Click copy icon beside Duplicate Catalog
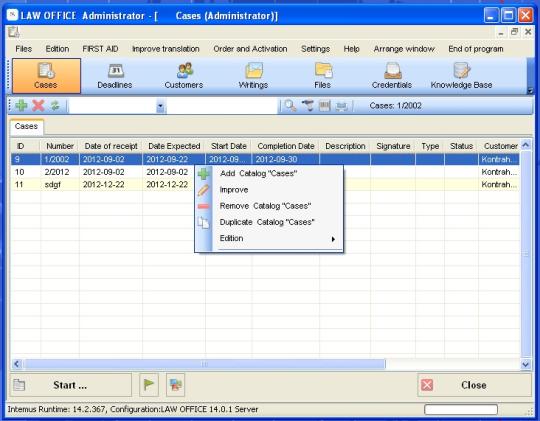Image resolution: width=540 pixels, height=421 pixels. point(203,222)
